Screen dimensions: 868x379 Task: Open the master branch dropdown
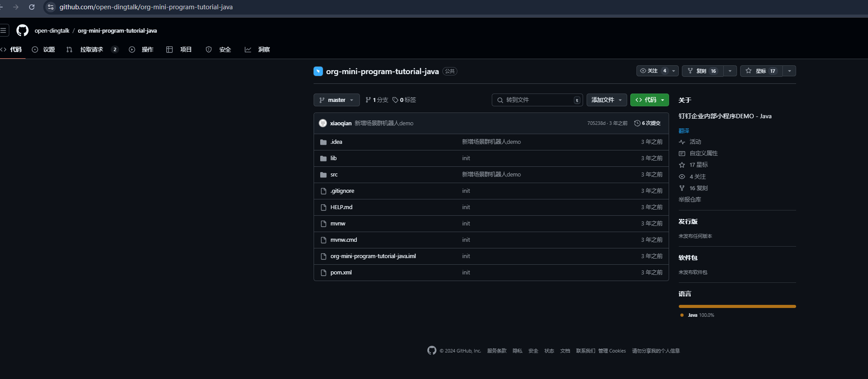(337, 100)
